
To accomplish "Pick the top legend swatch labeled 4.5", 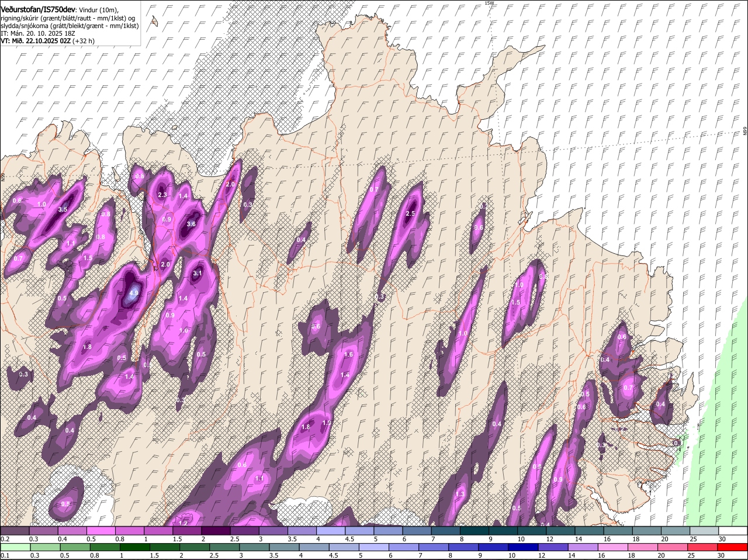I will [x=359, y=530].
